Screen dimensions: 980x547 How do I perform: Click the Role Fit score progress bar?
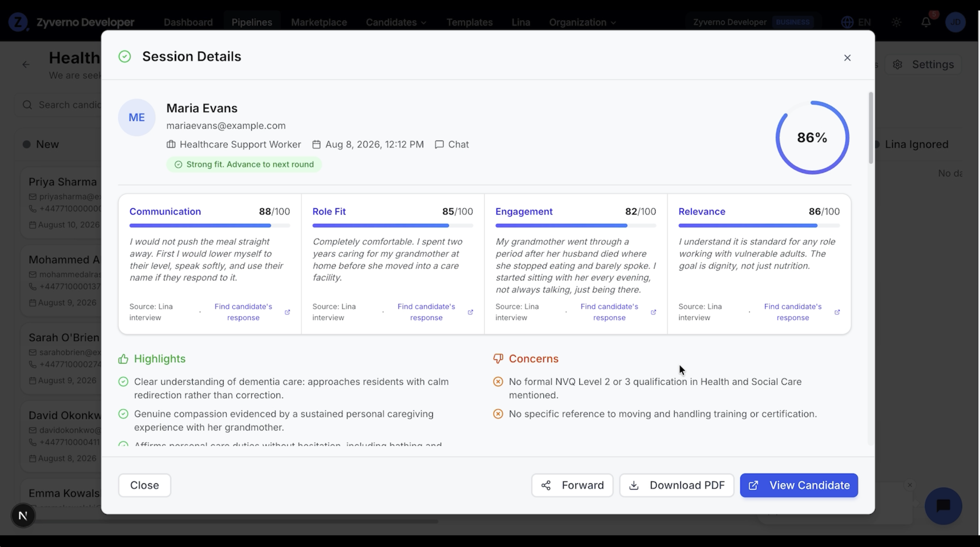393,226
